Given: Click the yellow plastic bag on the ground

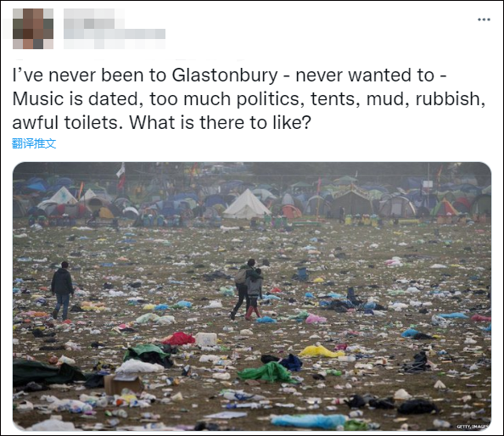Looking at the screenshot, I should pos(321,351).
